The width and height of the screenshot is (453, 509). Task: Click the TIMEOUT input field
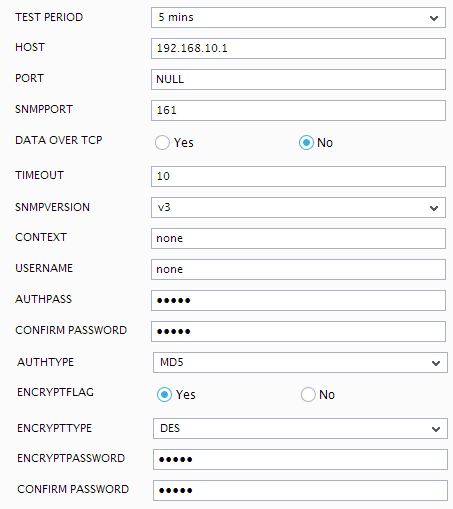298,176
